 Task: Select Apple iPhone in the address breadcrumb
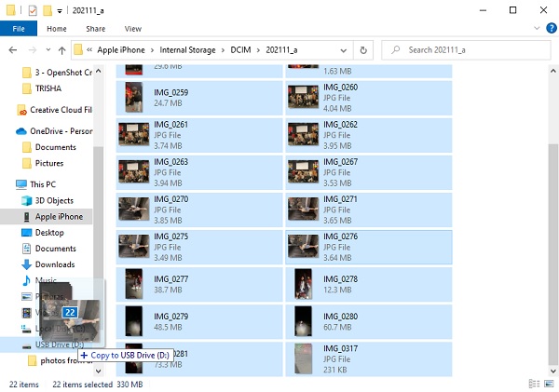pos(121,50)
